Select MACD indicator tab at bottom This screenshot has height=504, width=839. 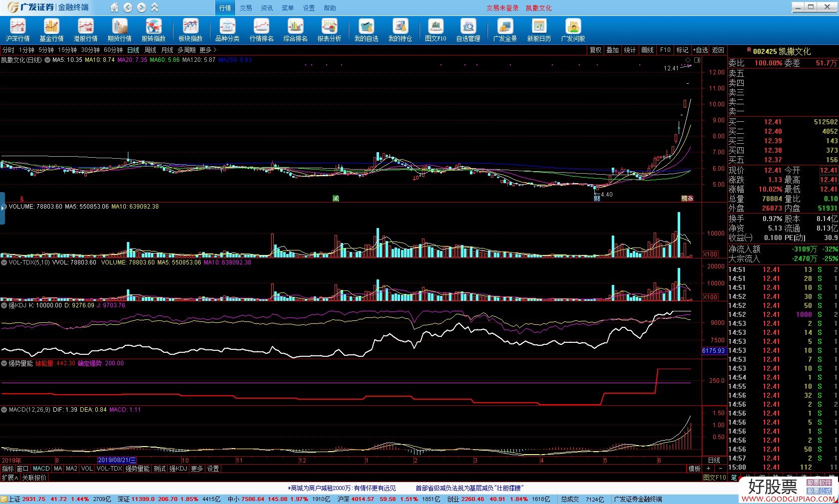[41, 469]
